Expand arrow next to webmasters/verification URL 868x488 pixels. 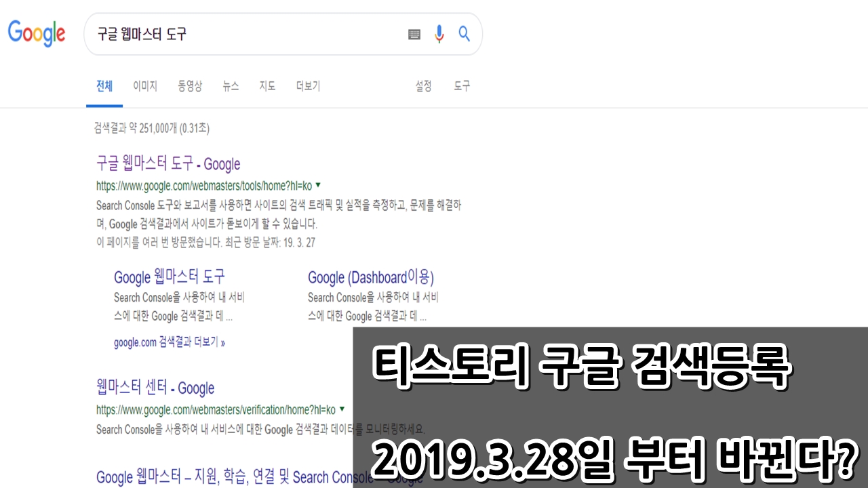pyautogui.click(x=342, y=409)
